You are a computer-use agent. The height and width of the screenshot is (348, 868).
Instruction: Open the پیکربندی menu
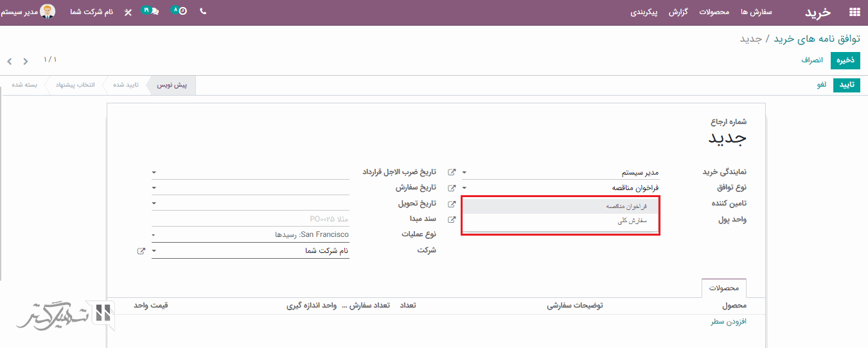[x=643, y=12]
